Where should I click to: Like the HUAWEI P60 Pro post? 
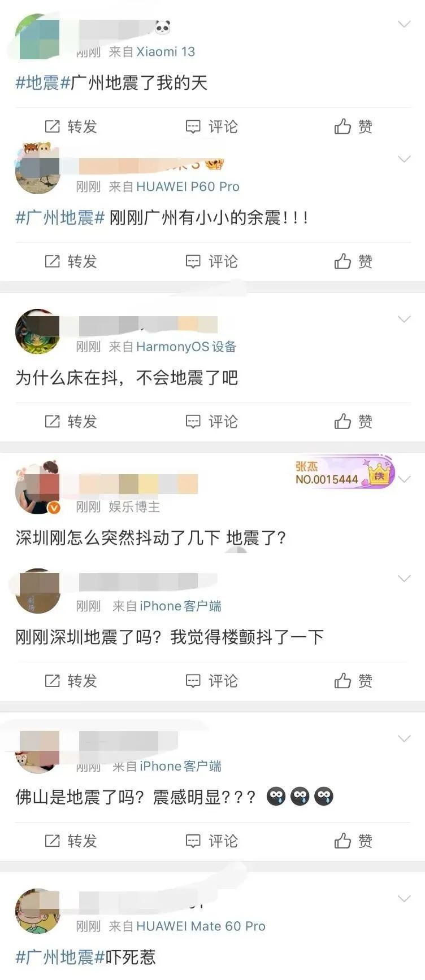pos(353,261)
